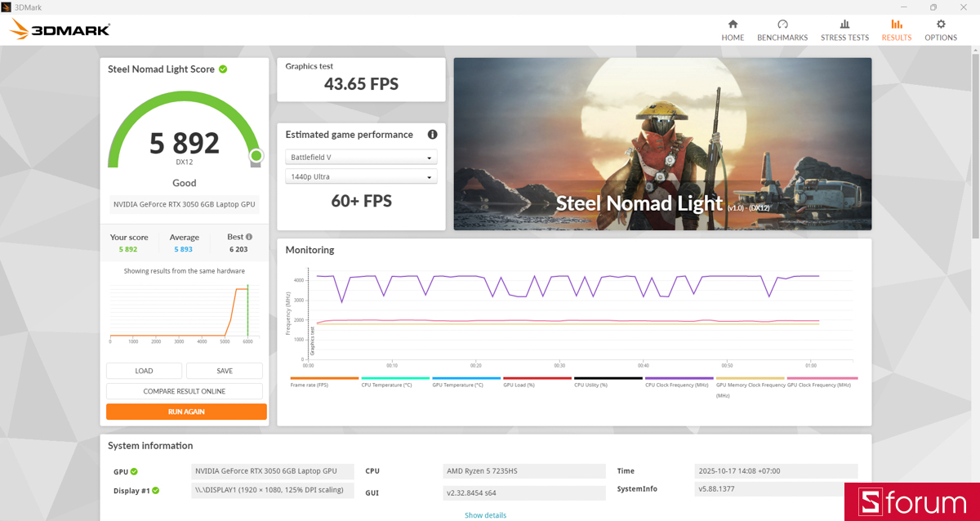Screen dimensions: 980x521
Task: Toggle CPU Utility (%) legend entry
Action: [608, 381]
